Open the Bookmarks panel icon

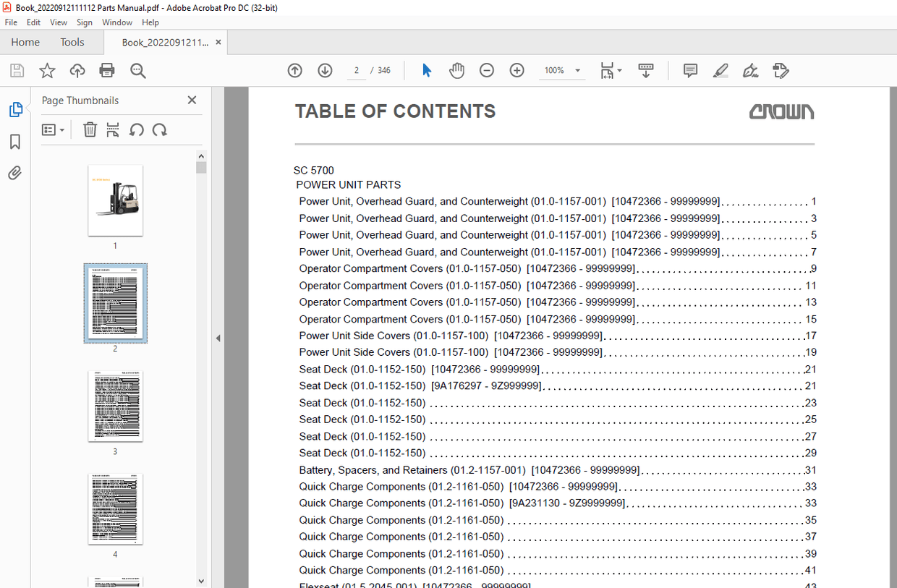15,142
